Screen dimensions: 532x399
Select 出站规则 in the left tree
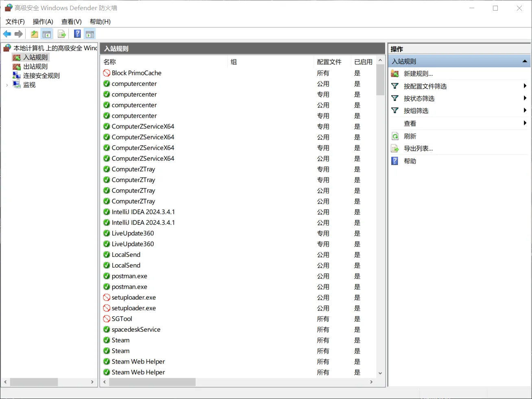[x=35, y=66]
